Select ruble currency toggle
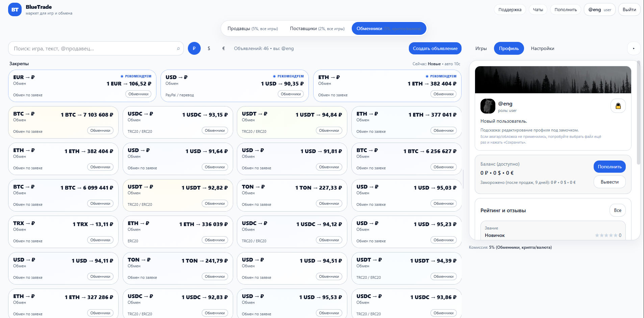 coord(194,48)
